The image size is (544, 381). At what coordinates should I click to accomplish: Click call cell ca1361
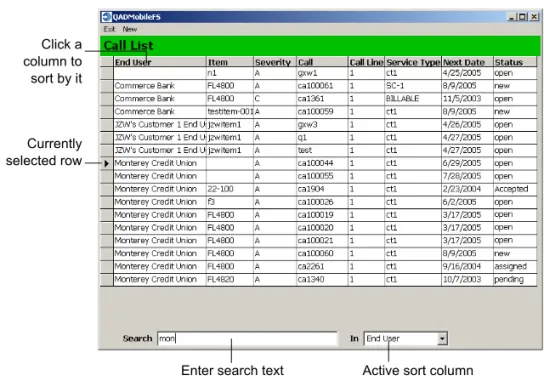(322, 99)
